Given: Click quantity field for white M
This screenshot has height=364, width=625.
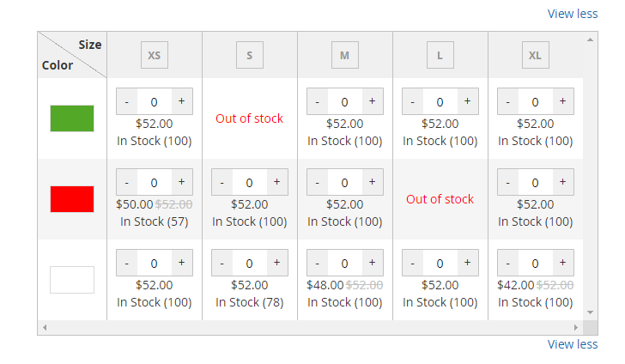Looking at the screenshot, I should tap(344, 263).
